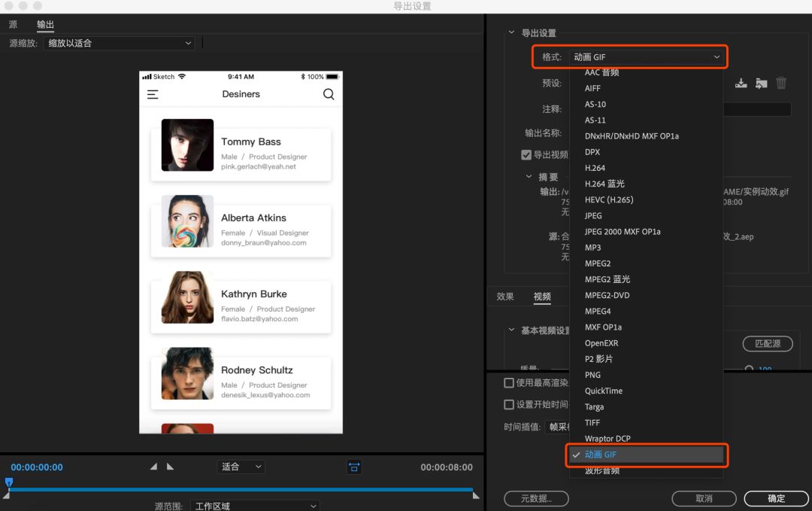
Task: Enable 使用最高渲染 quality checkbox
Action: pos(509,382)
